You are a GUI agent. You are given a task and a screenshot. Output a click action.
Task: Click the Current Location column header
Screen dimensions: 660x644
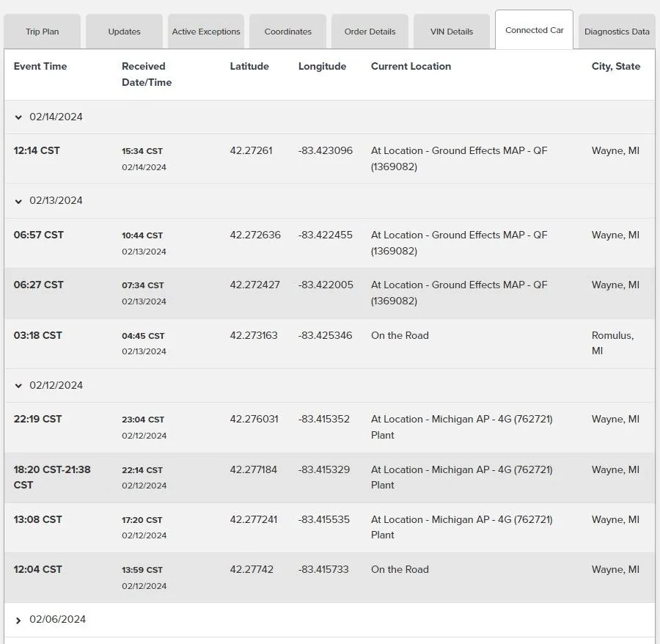tap(411, 67)
